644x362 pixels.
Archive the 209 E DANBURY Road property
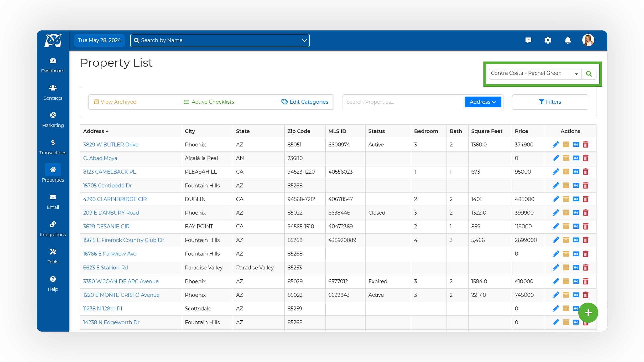(x=566, y=213)
